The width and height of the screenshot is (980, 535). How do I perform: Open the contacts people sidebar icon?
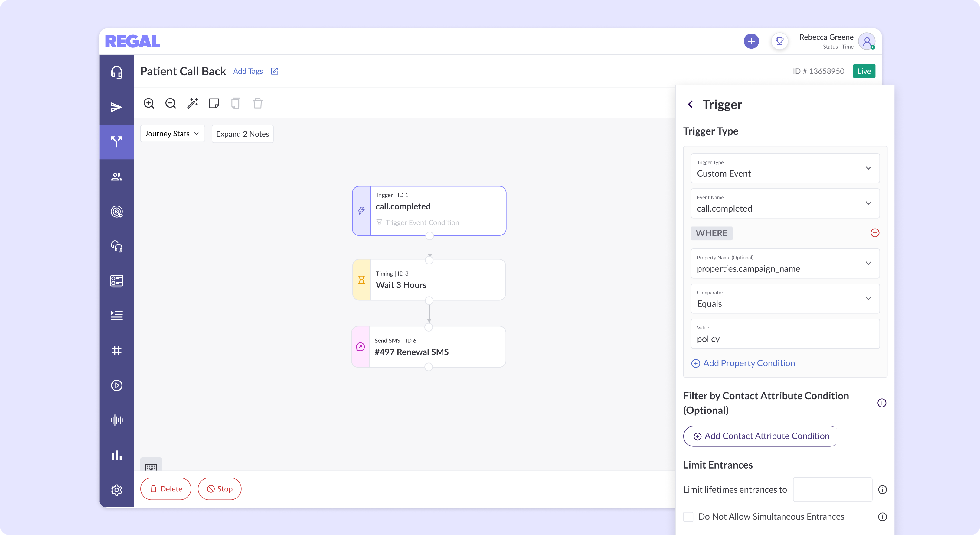(116, 177)
